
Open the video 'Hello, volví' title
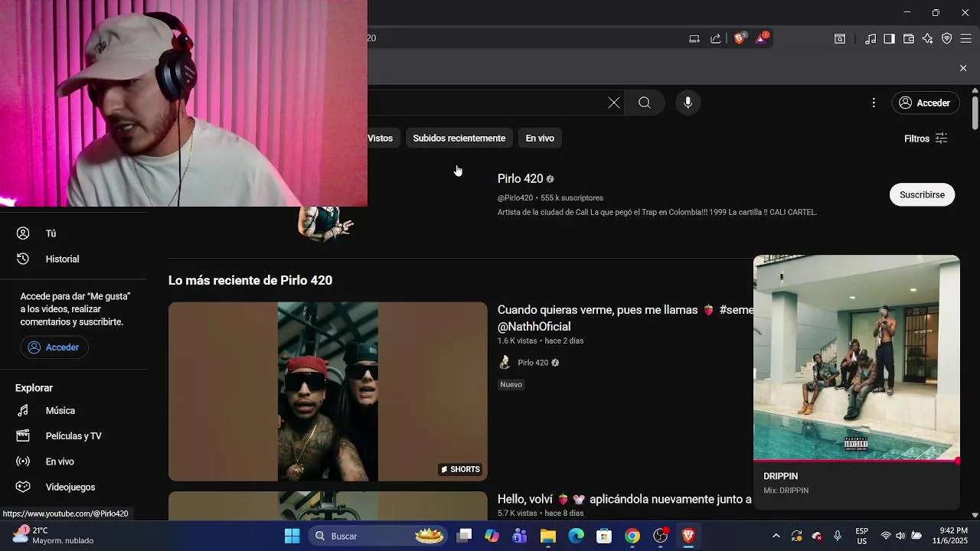(x=626, y=499)
